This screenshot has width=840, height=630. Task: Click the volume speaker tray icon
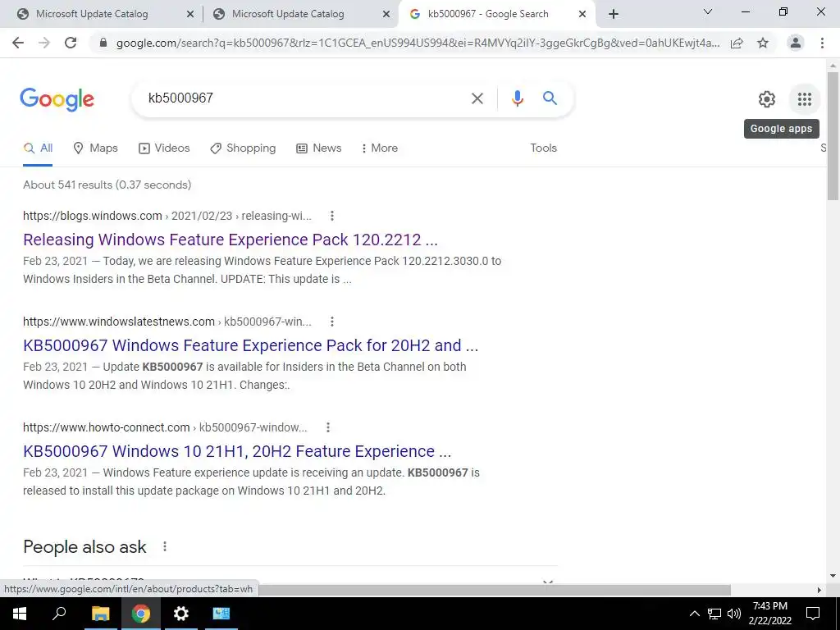point(734,614)
